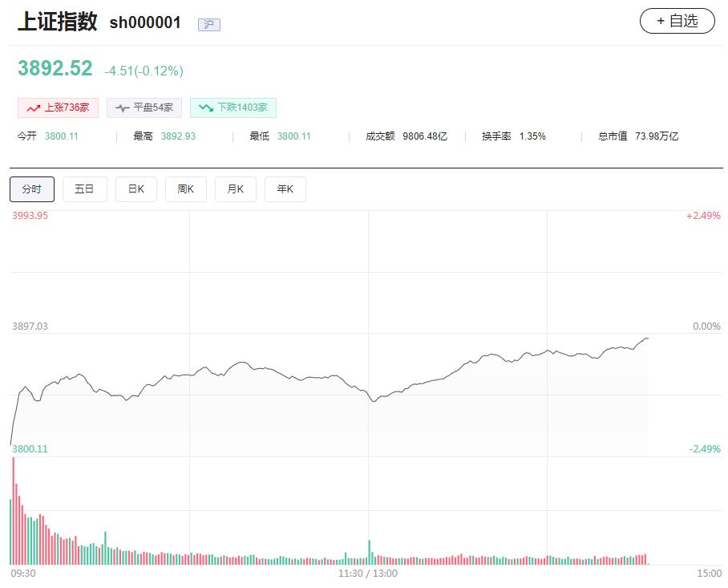Add index to watchlist via + 自选
Image resolution: width=728 pixels, height=588 pixels.
point(677,22)
